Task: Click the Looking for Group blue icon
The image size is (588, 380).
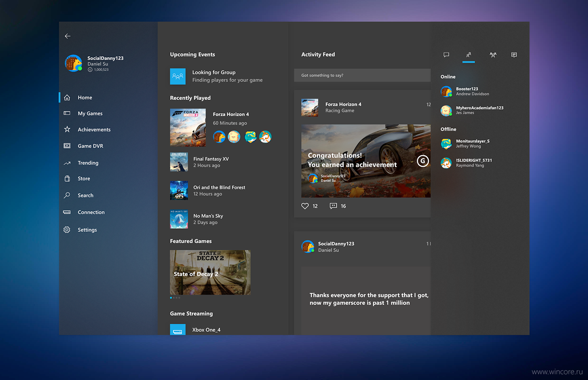Action: [x=178, y=76]
